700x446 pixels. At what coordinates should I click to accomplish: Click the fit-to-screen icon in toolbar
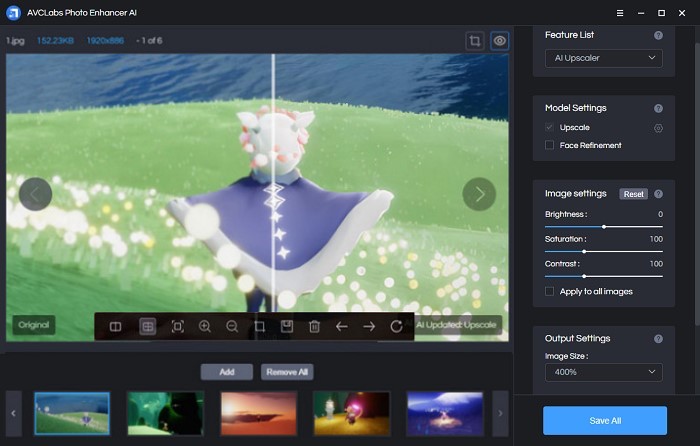coord(178,327)
